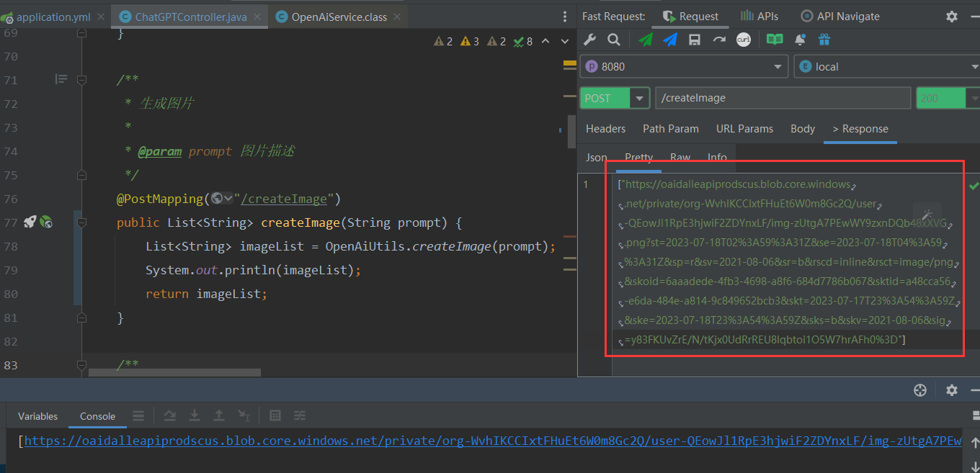This screenshot has height=473, width=980.
Task: Open the API Navigate tab
Action: [x=839, y=16]
